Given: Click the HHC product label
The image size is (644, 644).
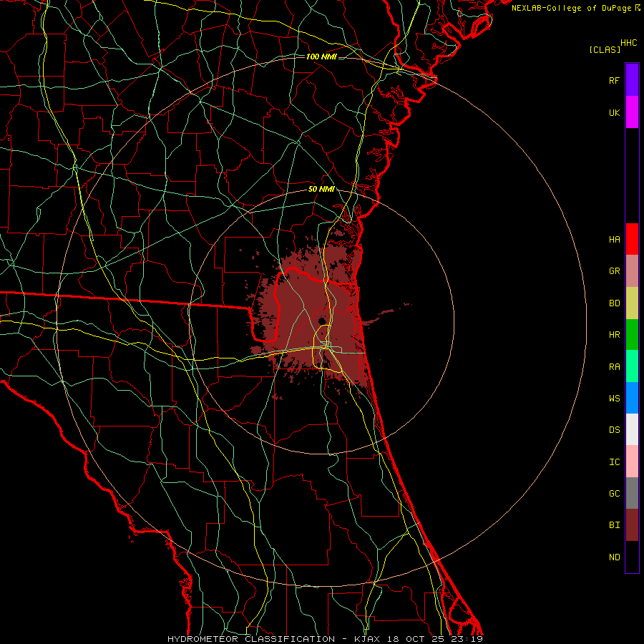Looking at the screenshot, I should [629, 43].
